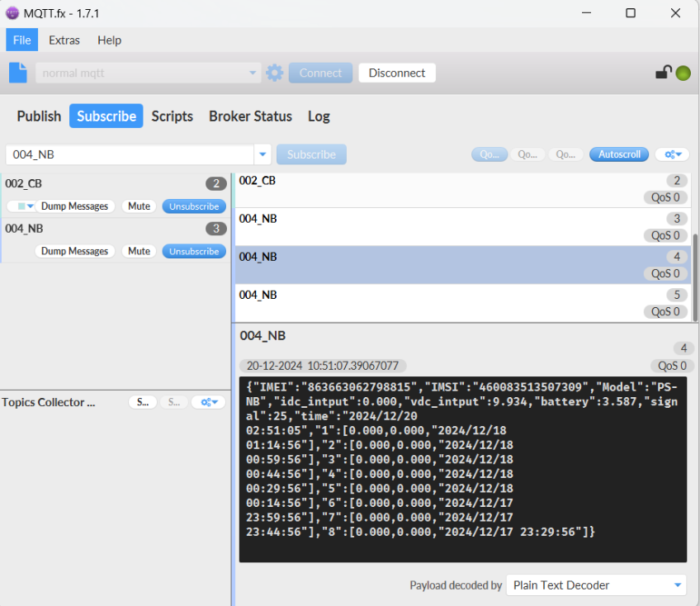The height and width of the screenshot is (606, 700).
Task: Select first QoS option button
Action: (490, 154)
